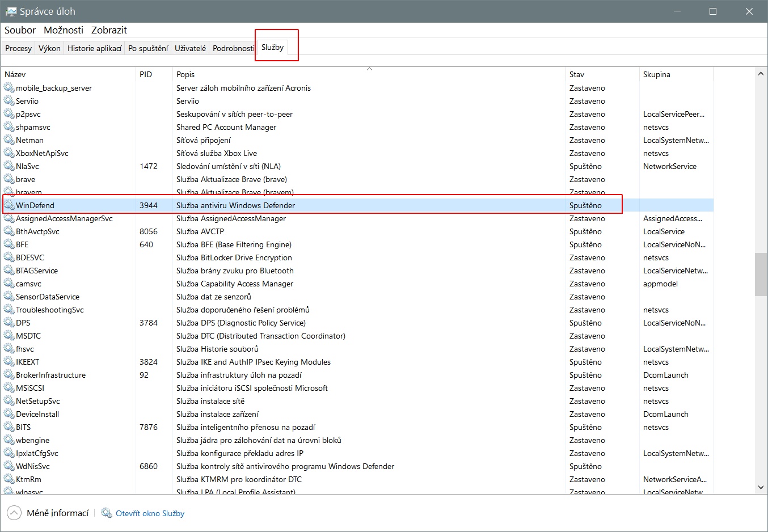Click the vertical scrollbar thumb
The width and height of the screenshot is (768, 532).
point(761,274)
